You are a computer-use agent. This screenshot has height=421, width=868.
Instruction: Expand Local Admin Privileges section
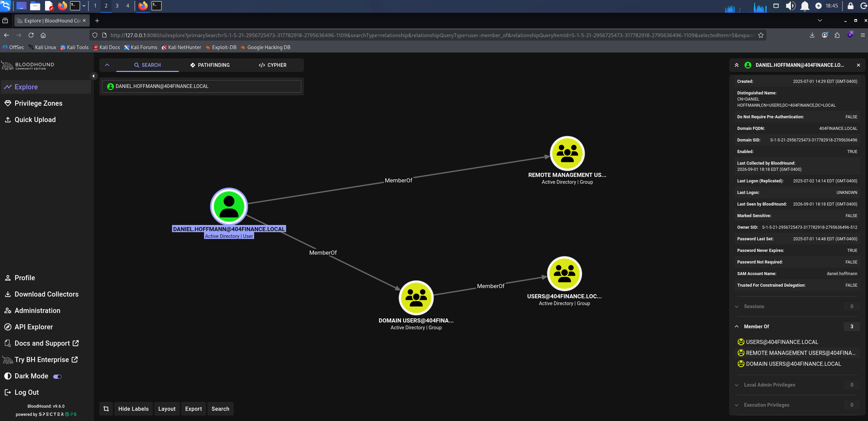[x=797, y=385]
